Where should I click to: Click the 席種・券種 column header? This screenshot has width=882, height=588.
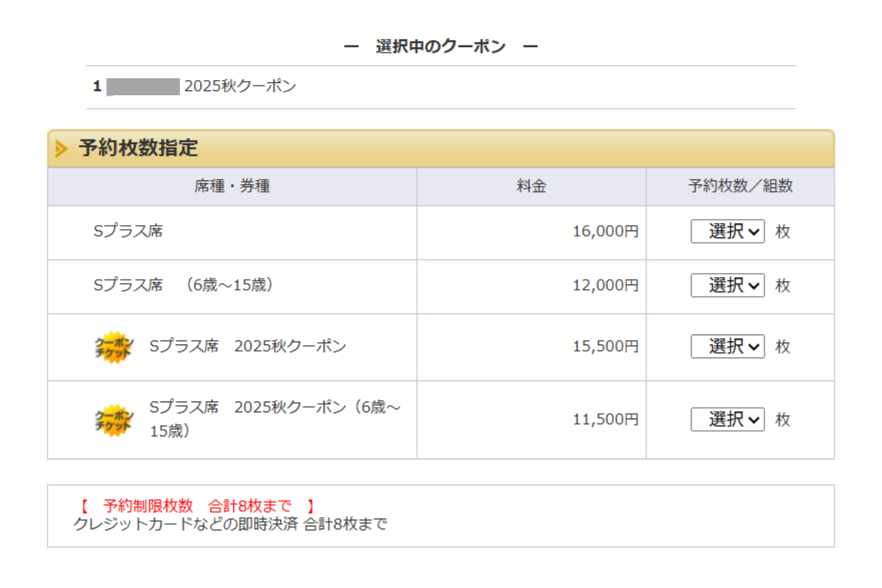pos(232,186)
